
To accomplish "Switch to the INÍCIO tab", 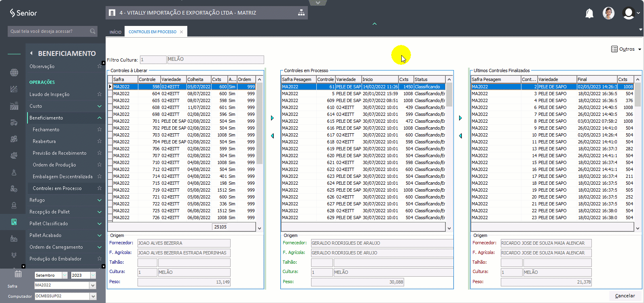I will pos(115,32).
